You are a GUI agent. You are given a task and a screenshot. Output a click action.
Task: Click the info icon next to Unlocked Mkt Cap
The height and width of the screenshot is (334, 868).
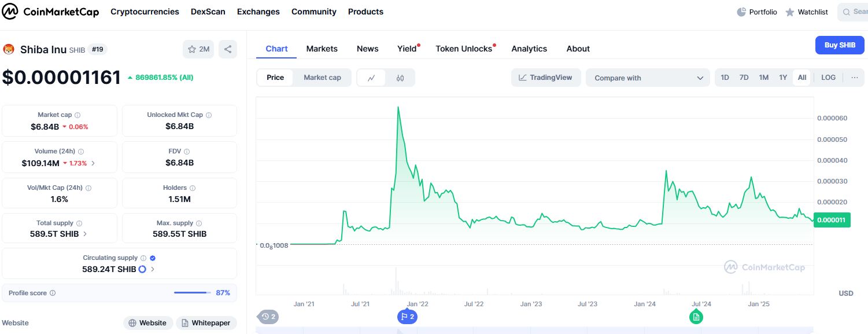pyautogui.click(x=209, y=115)
